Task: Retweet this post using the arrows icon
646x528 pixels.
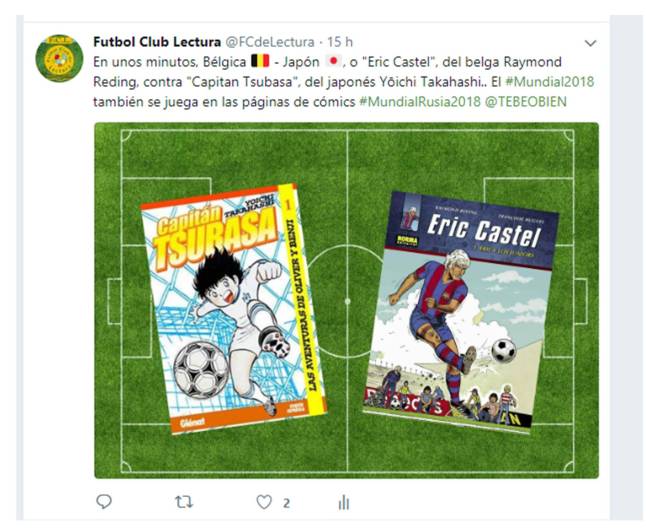Action: [183, 502]
